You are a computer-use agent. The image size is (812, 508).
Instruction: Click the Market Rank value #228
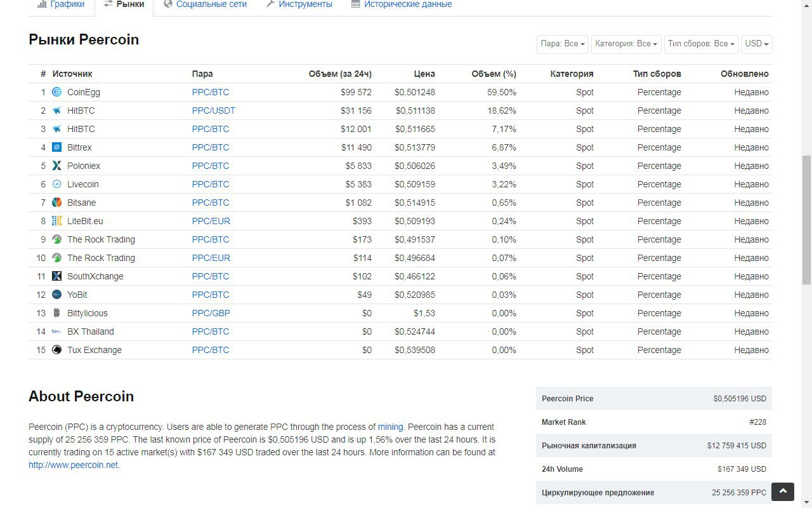(757, 422)
